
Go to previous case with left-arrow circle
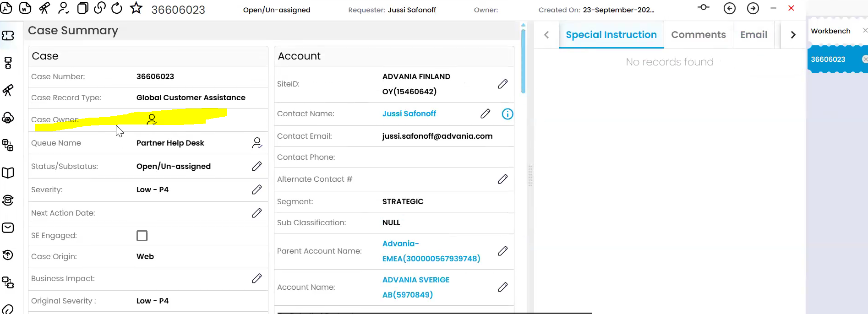pos(730,8)
